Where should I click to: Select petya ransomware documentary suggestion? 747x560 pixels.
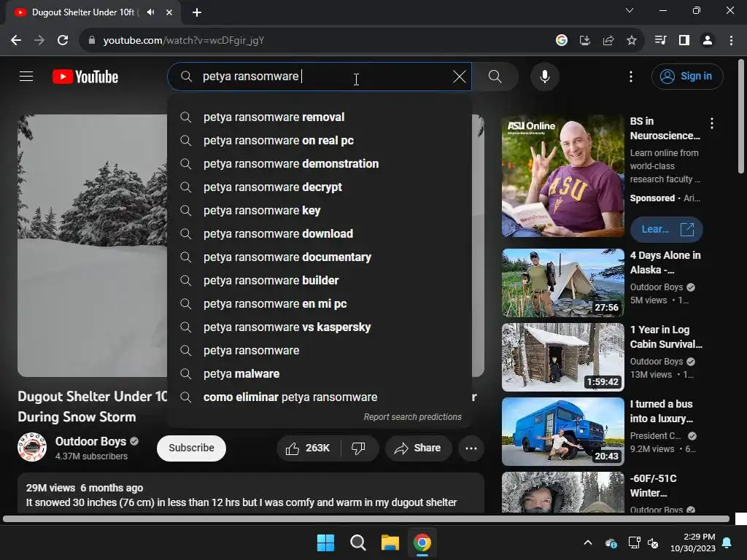[320, 257]
